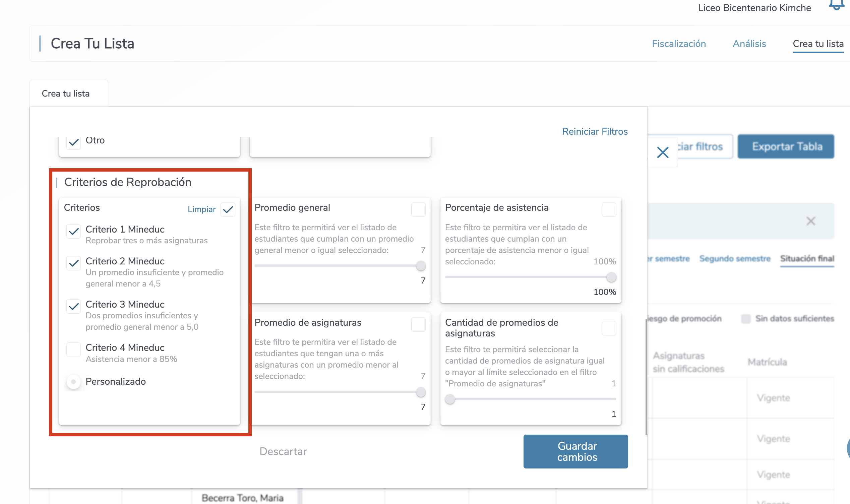Uncheck Criterio 2 Mineduc

73,263
